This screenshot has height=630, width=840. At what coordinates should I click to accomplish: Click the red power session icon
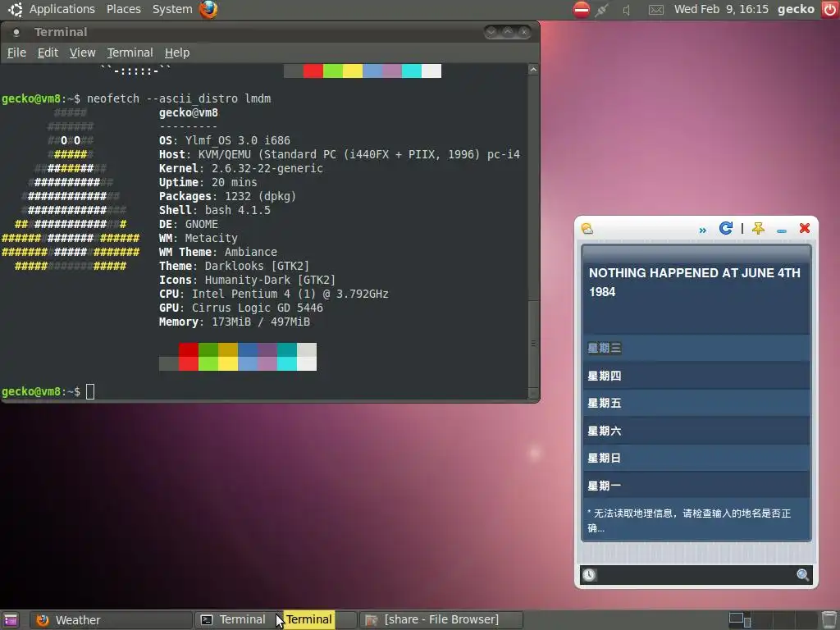[x=830, y=10]
